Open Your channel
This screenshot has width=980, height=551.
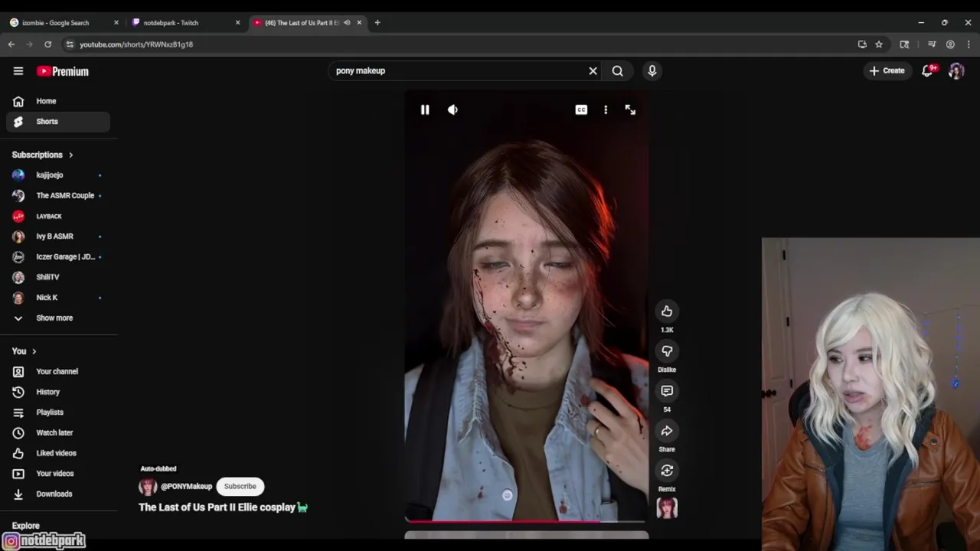tap(58, 371)
